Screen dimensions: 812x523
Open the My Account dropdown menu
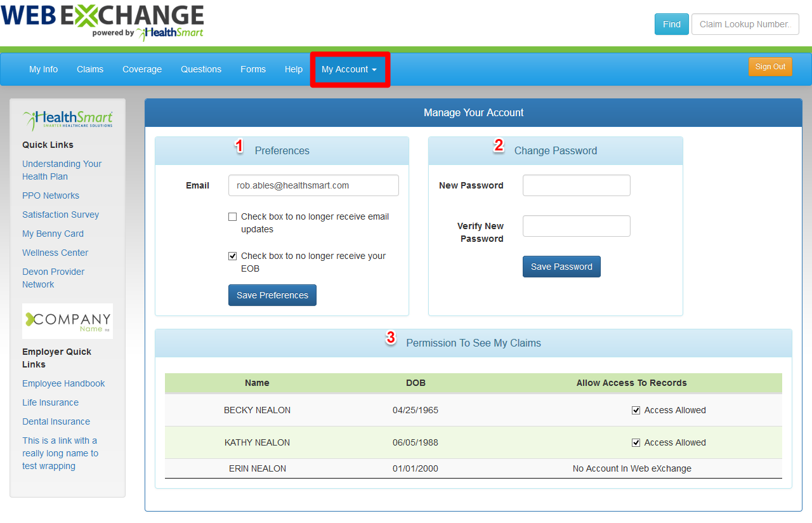(349, 69)
